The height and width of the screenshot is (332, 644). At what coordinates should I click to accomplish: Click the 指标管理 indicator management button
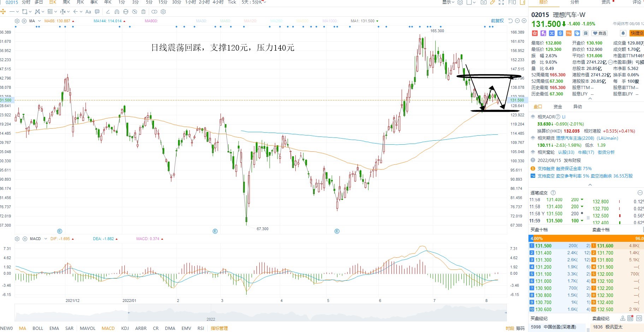(x=219, y=328)
